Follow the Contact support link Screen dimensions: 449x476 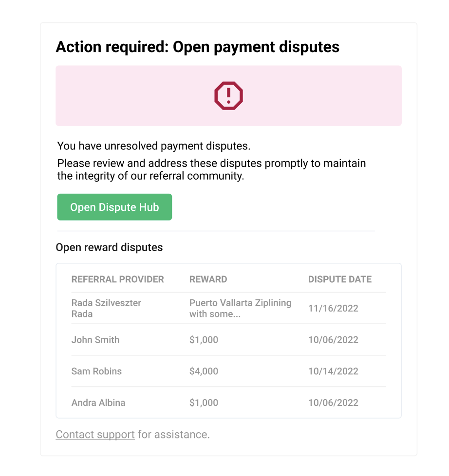coord(95,435)
